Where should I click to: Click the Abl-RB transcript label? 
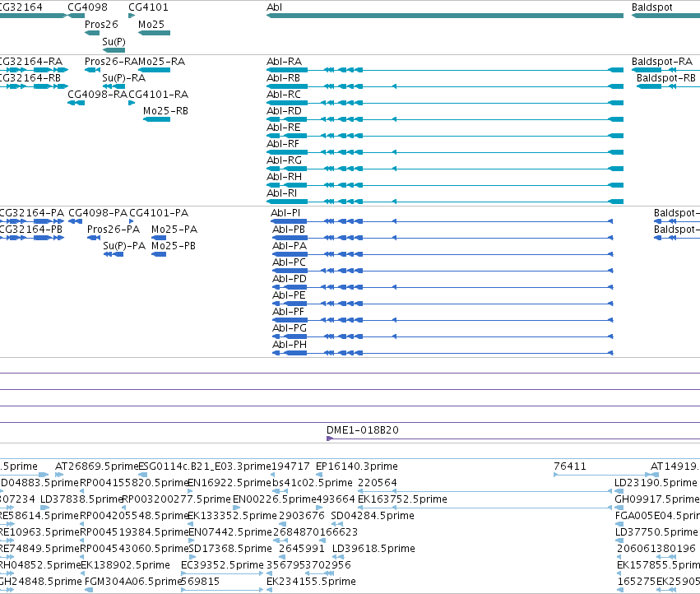click(x=283, y=77)
